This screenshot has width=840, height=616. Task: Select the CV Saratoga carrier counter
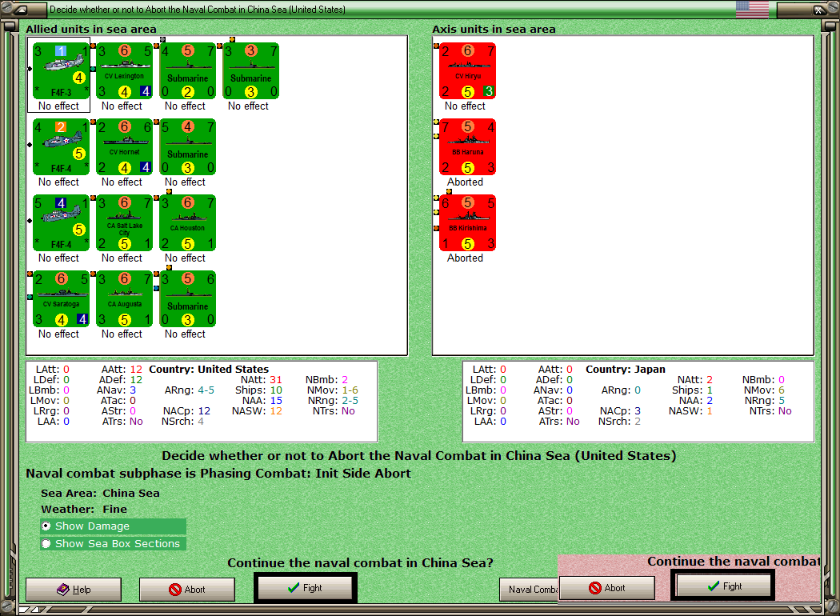click(61, 299)
